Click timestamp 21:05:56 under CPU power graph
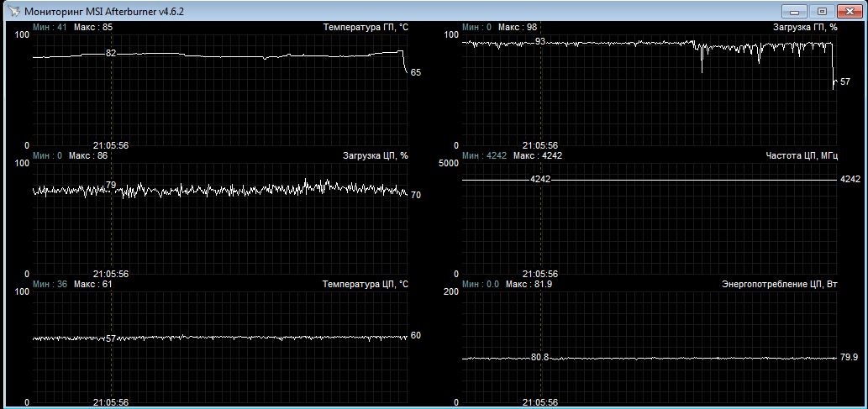The width and height of the screenshot is (868, 409). coord(540,402)
